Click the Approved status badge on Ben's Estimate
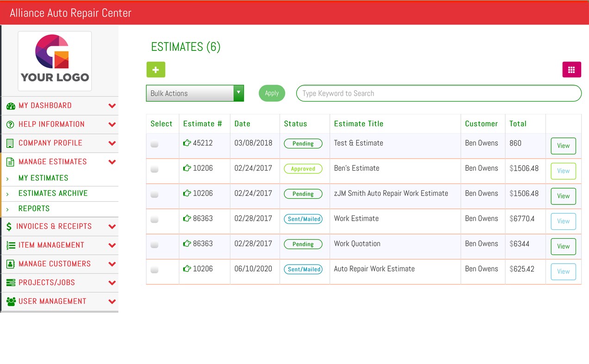The height and width of the screenshot is (364, 589). pyautogui.click(x=303, y=168)
